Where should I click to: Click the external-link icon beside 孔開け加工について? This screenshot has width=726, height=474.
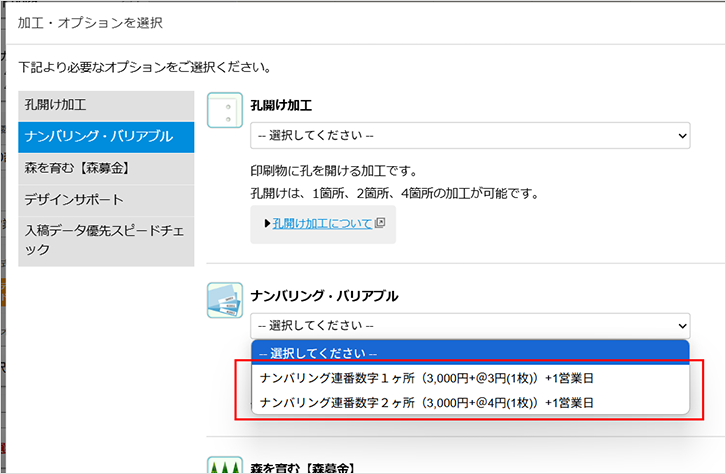click(x=380, y=223)
